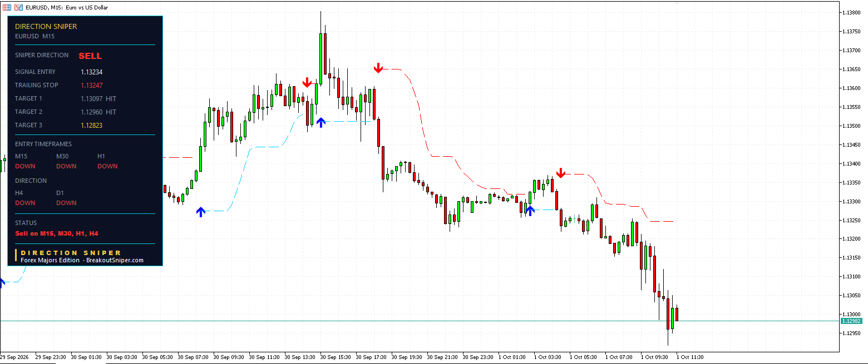Click time axis label 1 Oct 11:30
This screenshot has width=868, height=364.
(690, 357)
